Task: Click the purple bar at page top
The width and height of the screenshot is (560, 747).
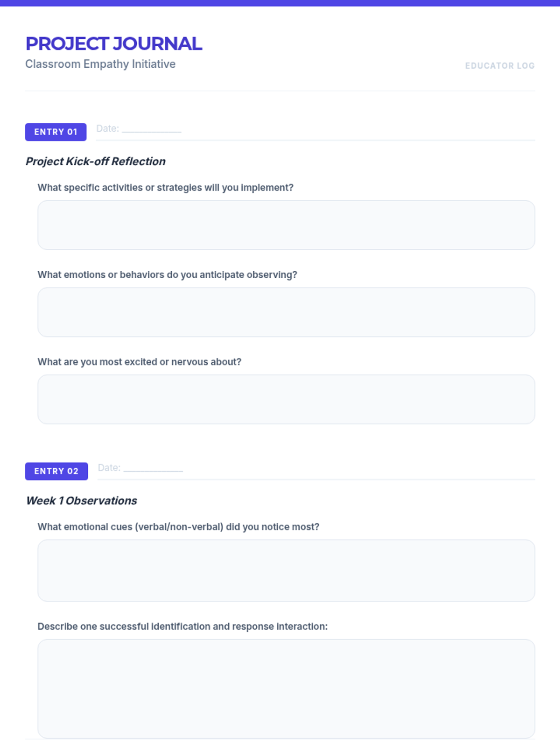Action: pyautogui.click(x=280, y=3)
